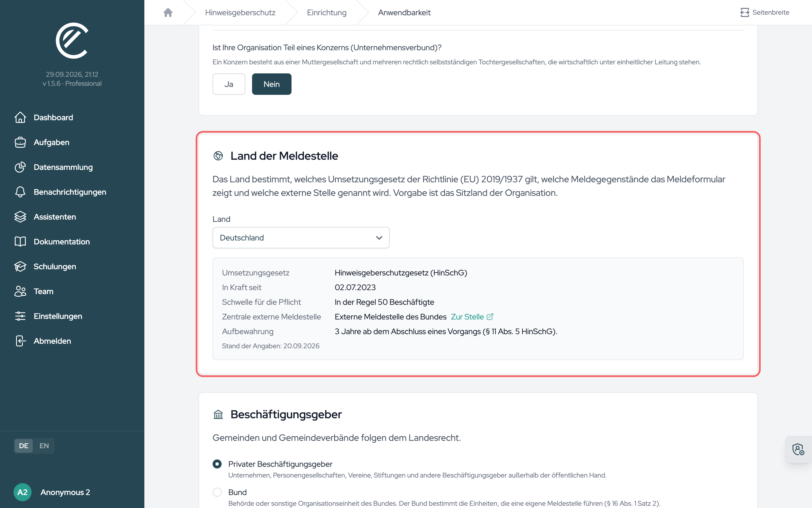Click the Beschäftigungsgeber heading
This screenshot has height=508, width=812.
click(286, 414)
